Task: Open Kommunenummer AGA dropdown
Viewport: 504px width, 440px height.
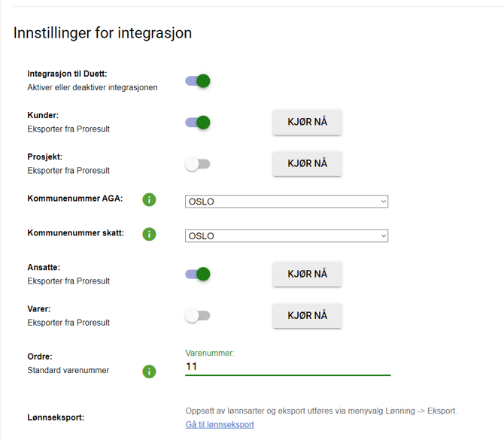Action: tap(287, 202)
